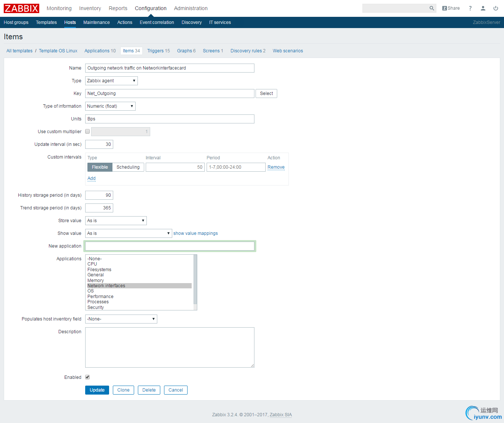Toggle the Enabled checkbox

87,377
